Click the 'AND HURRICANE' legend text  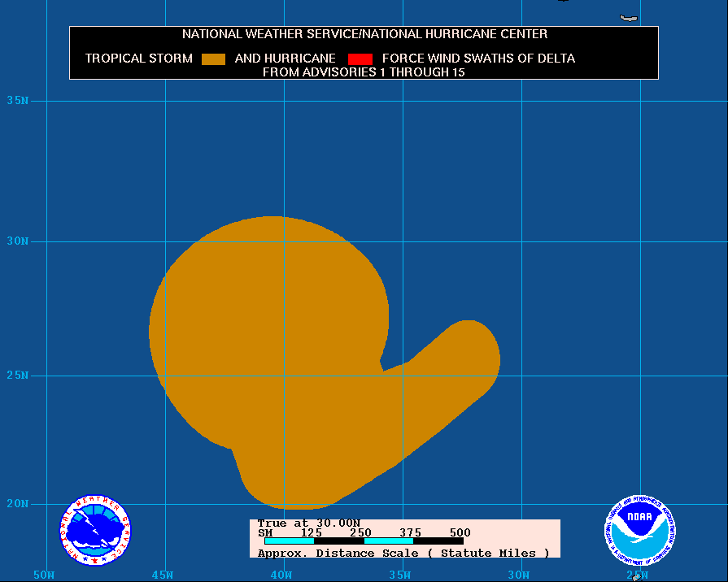coord(285,59)
